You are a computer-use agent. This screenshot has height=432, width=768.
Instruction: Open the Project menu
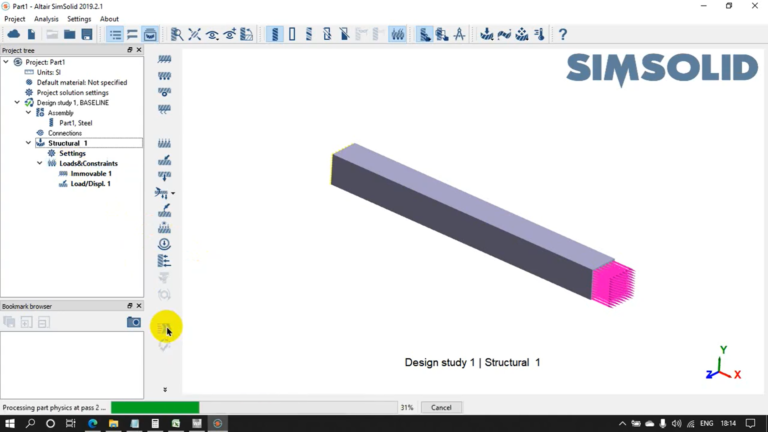15,19
